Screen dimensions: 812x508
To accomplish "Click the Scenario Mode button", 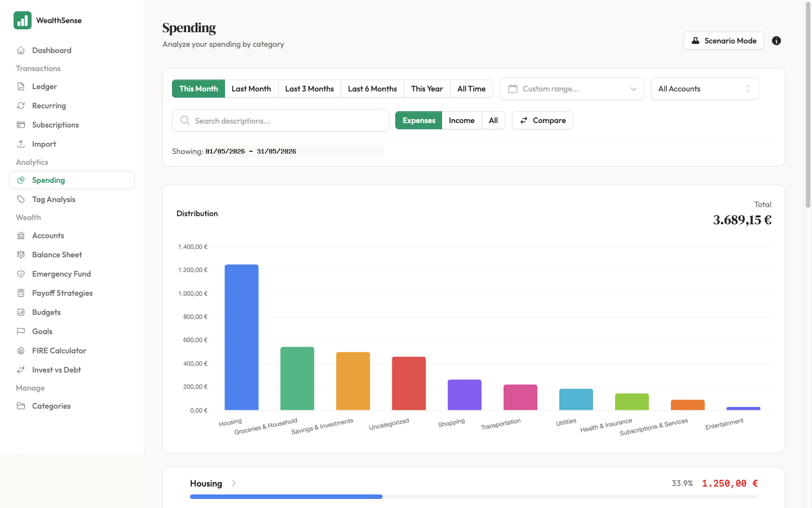I will pos(723,41).
